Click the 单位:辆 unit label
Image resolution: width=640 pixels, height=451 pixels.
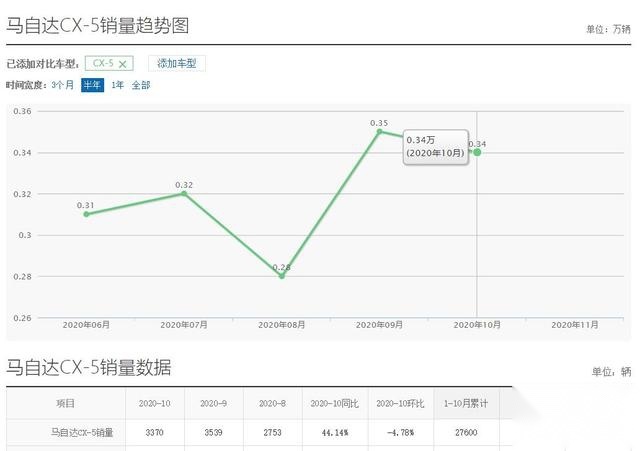tap(611, 371)
